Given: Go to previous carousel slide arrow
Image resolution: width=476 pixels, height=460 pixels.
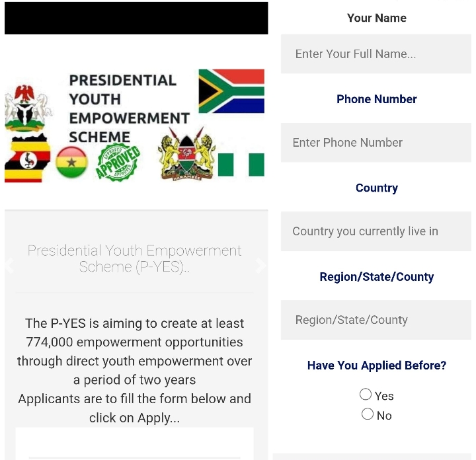Looking at the screenshot, I should click(10, 265).
